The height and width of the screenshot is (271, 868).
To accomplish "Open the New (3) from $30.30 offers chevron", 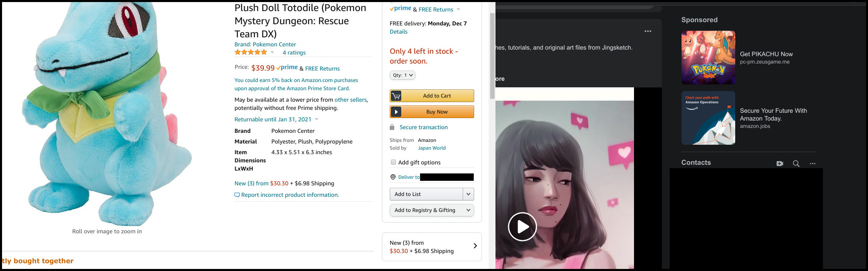I will [x=475, y=246].
